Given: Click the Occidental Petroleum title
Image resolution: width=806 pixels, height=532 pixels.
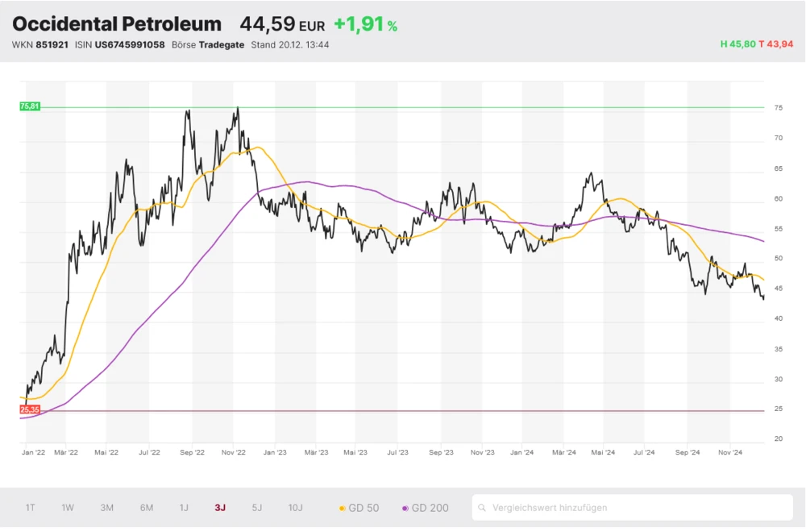Looking at the screenshot, I should pyautogui.click(x=116, y=23).
